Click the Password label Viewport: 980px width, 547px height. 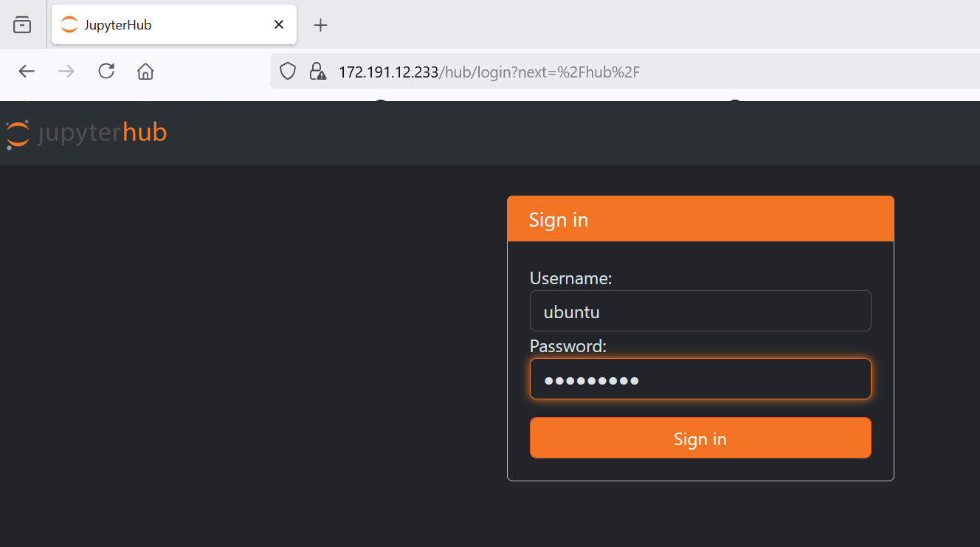coord(567,345)
